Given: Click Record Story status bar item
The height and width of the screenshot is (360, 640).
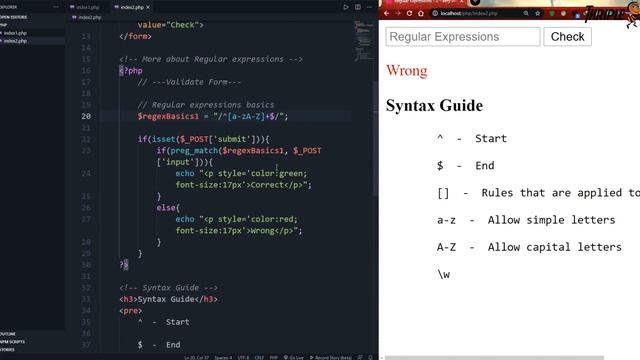Looking at the screenshot, I should pyautogui.click(x=331, y=358).
